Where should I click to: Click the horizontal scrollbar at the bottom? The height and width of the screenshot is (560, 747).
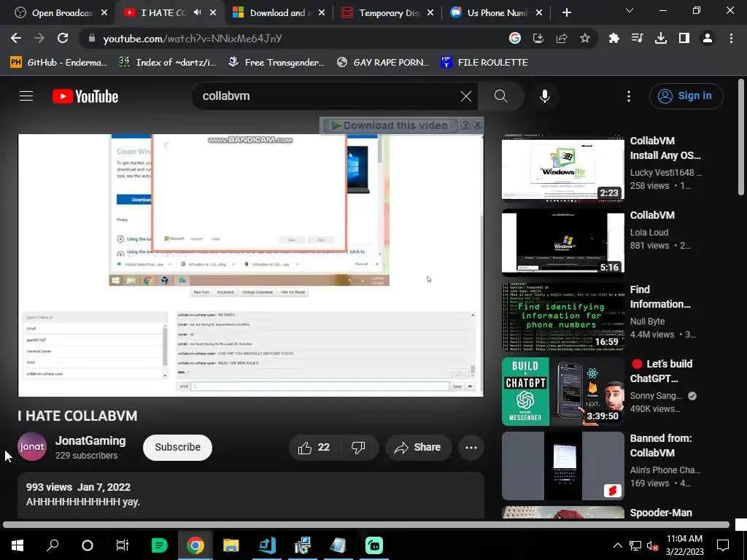366,525
